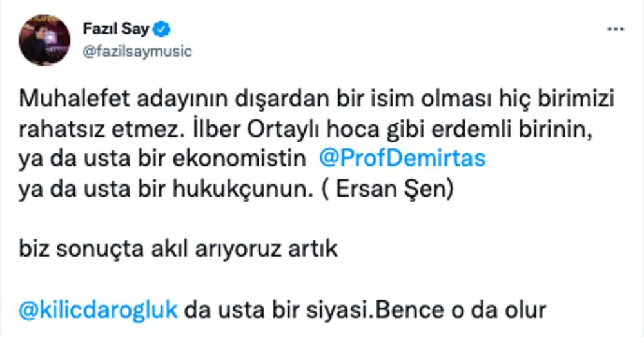Click the blue verified badge
644x363 pixels.
(x=164, y=29)
